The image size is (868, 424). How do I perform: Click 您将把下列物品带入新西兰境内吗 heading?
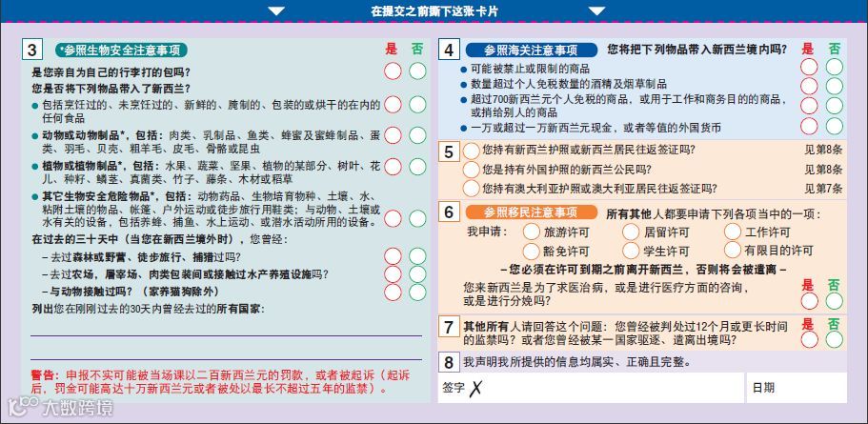[x=696, y=49]
